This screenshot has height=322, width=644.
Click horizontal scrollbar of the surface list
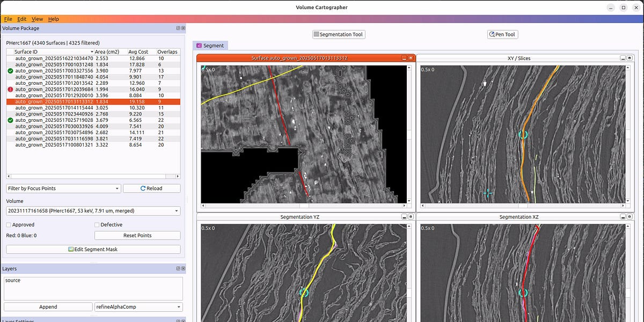(93, 177)
